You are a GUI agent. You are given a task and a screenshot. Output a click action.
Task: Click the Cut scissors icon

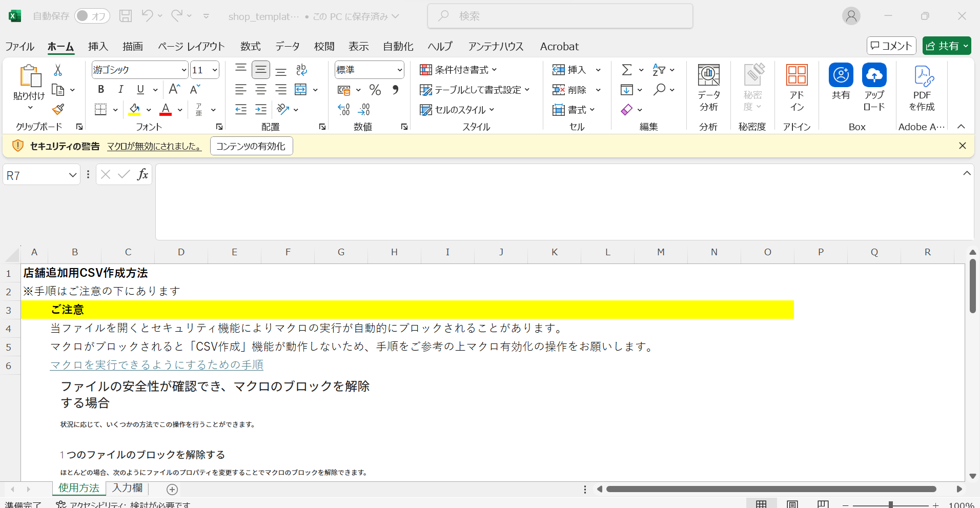coord(58,70)
